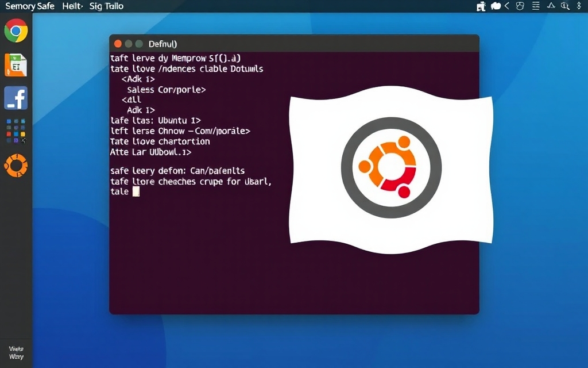Click the triangle network tray icon
This screenshot has width=588, height=368.
point(551,6)
